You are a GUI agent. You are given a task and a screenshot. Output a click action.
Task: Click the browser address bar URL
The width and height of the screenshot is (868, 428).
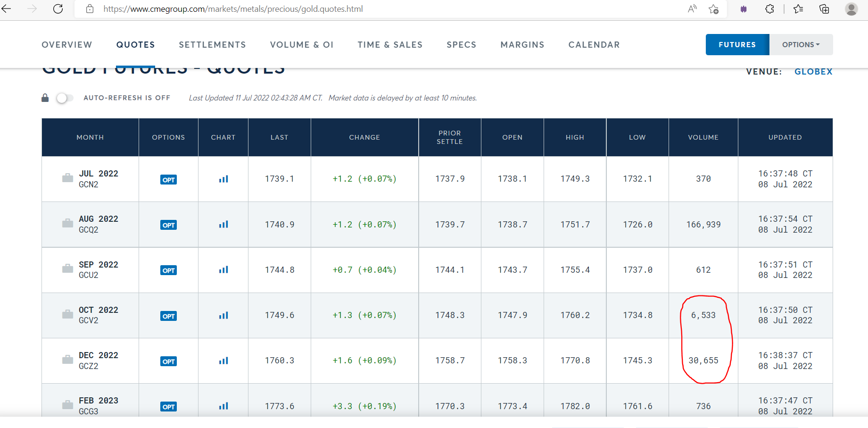tap(233, 9)
